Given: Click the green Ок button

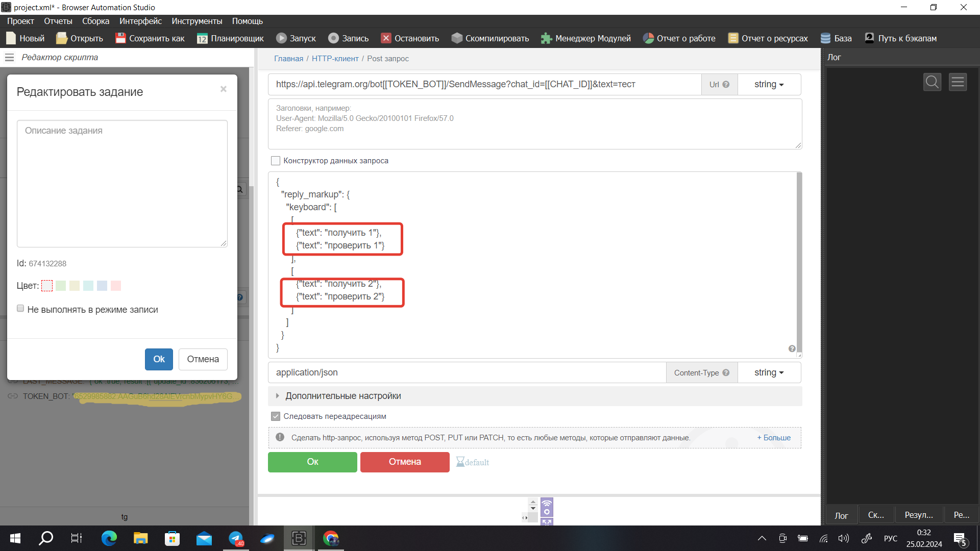Looking at the screenshot, I should (312, 462).
